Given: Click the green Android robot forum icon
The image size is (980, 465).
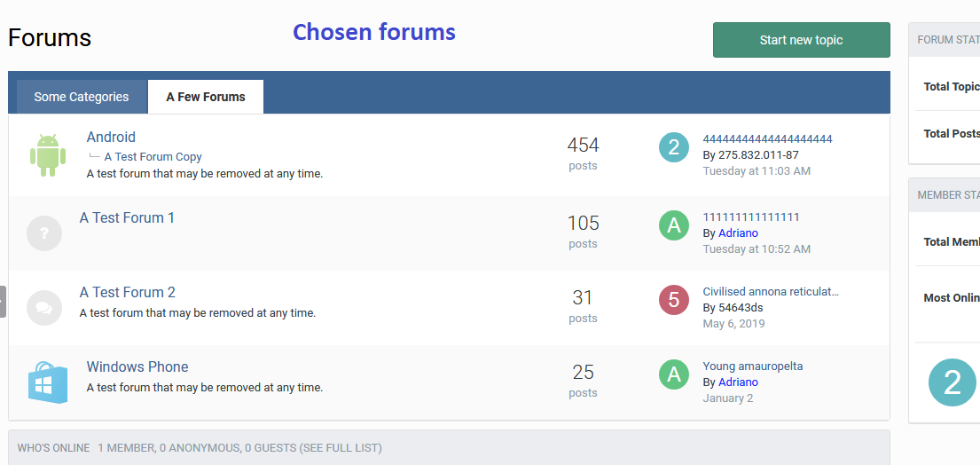Looking at the screenshot, I should pyautogui.click(x=48, y=155).
